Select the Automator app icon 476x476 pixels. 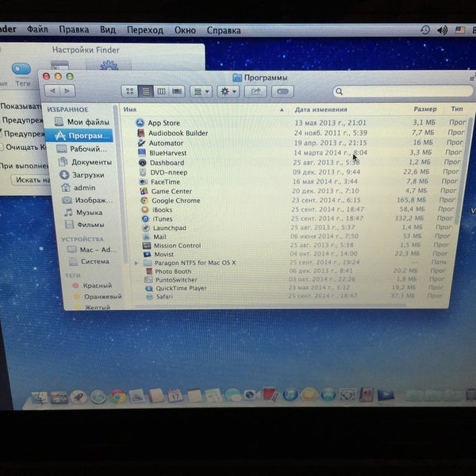(x=141, y=143)
